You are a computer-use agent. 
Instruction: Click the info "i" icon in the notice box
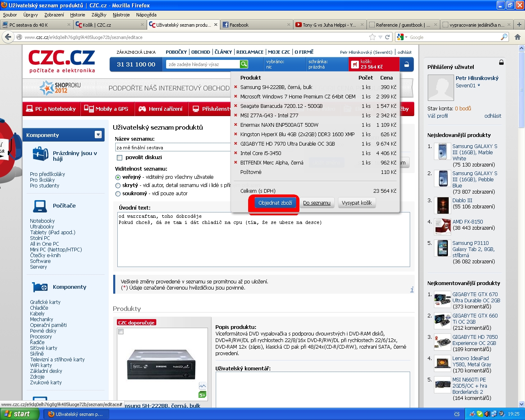pos(412,290)
